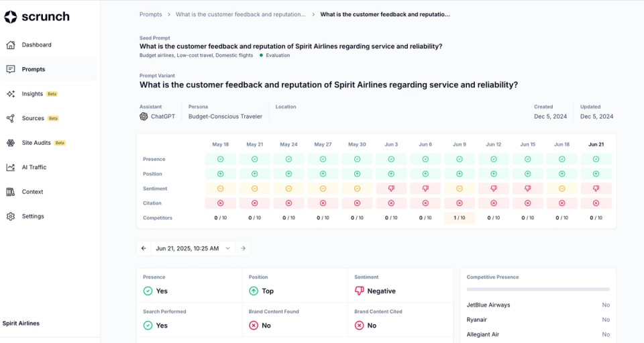Click the Competitive Presence progress bar
The height and width of the screenshot is (343, 644).
coord(538,289)
